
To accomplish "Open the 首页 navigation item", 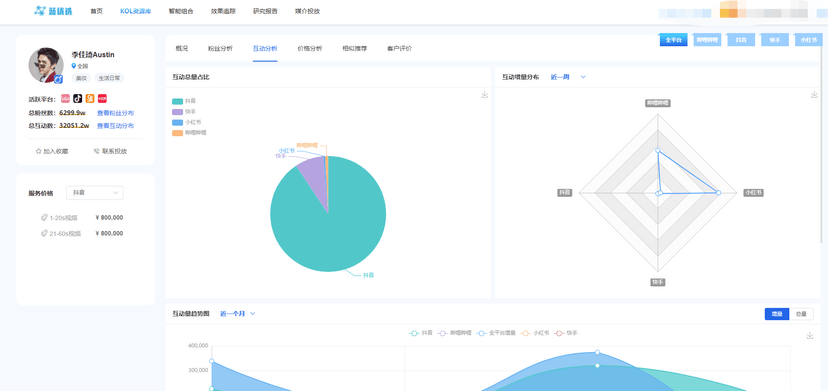I will tap(96, 11).
